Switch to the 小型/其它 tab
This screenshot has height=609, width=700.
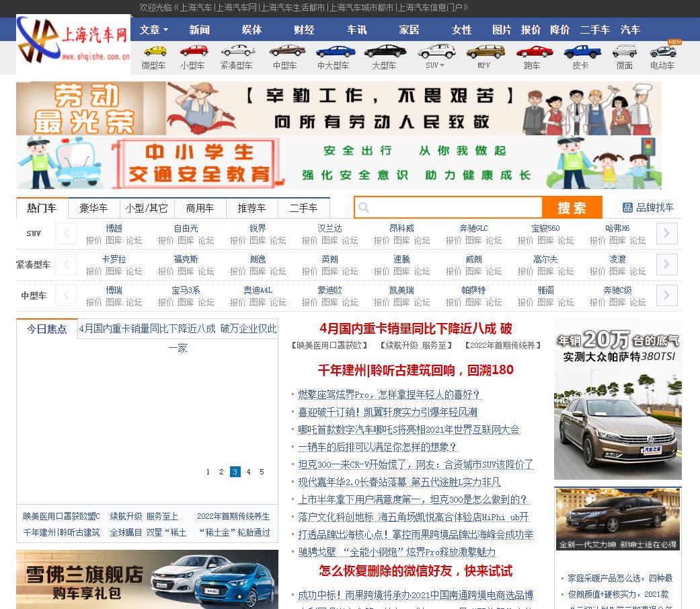click(x=147, y=208)
